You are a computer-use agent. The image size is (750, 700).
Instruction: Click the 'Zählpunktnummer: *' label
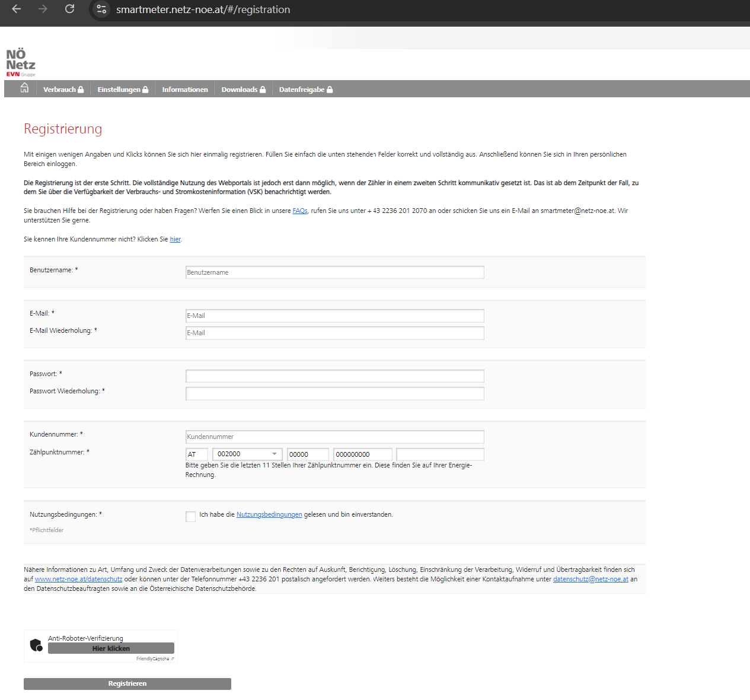(59, 452)
